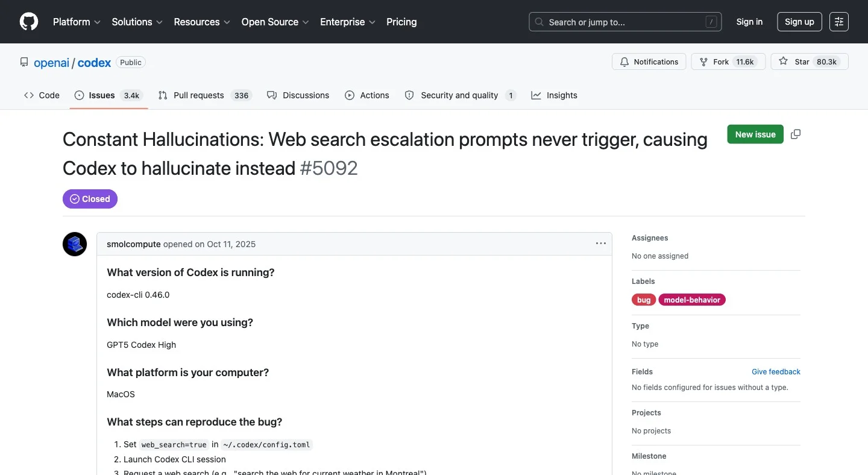This screenshot has width=868, height=475.
Task: Switch to the Code tab
Action: pos(42,95)
